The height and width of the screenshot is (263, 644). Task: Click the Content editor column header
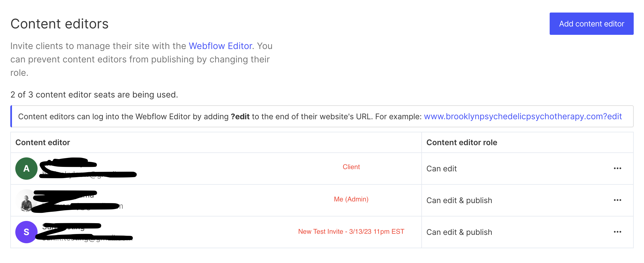click(43, 143)
